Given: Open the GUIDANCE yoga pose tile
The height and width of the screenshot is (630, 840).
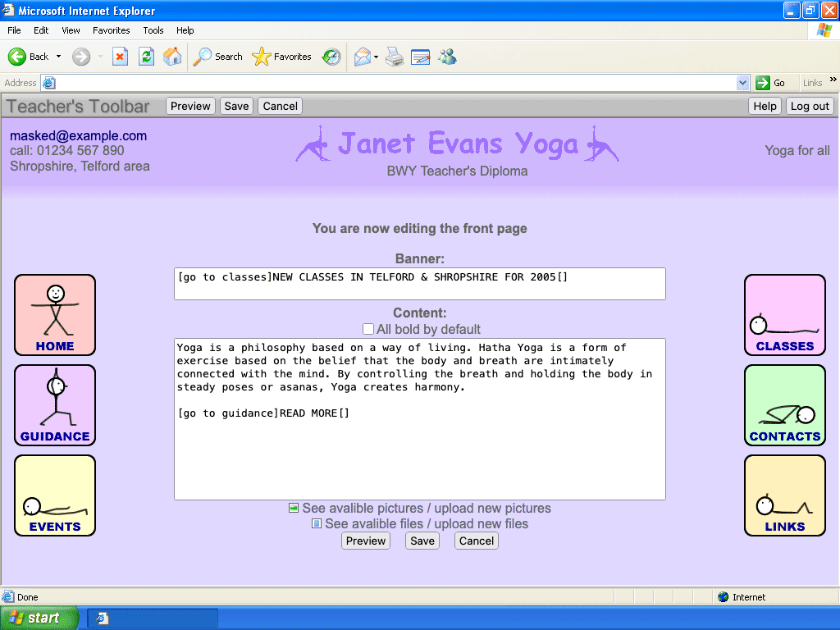Looking at the screenshot, I should pos(55,405).
